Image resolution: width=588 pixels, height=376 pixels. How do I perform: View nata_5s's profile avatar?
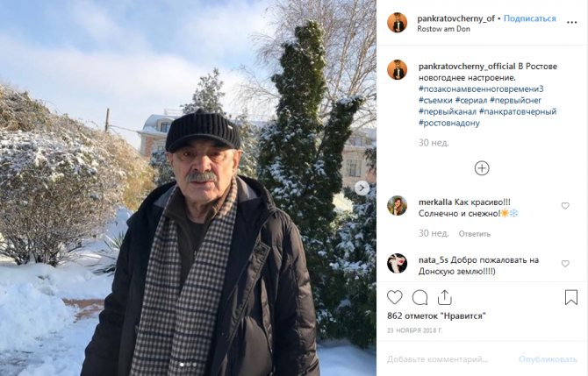pos(398,263)
